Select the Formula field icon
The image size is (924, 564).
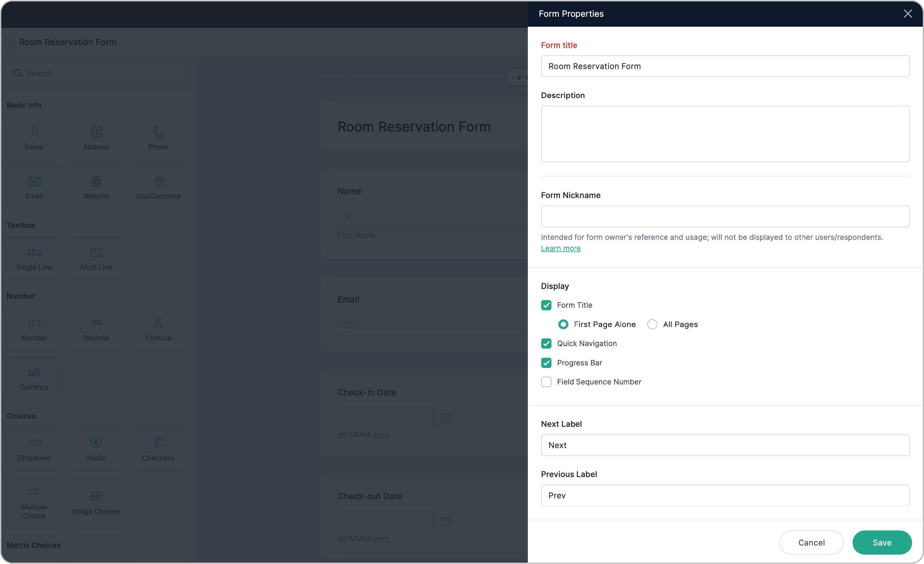point(158,323)
